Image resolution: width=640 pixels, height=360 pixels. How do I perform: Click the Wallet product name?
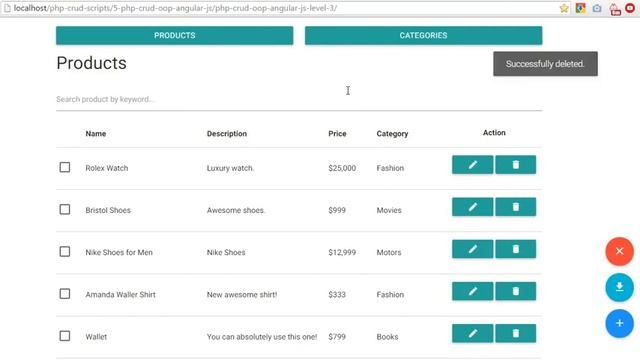pyautogui.click(x=96, y=337)
